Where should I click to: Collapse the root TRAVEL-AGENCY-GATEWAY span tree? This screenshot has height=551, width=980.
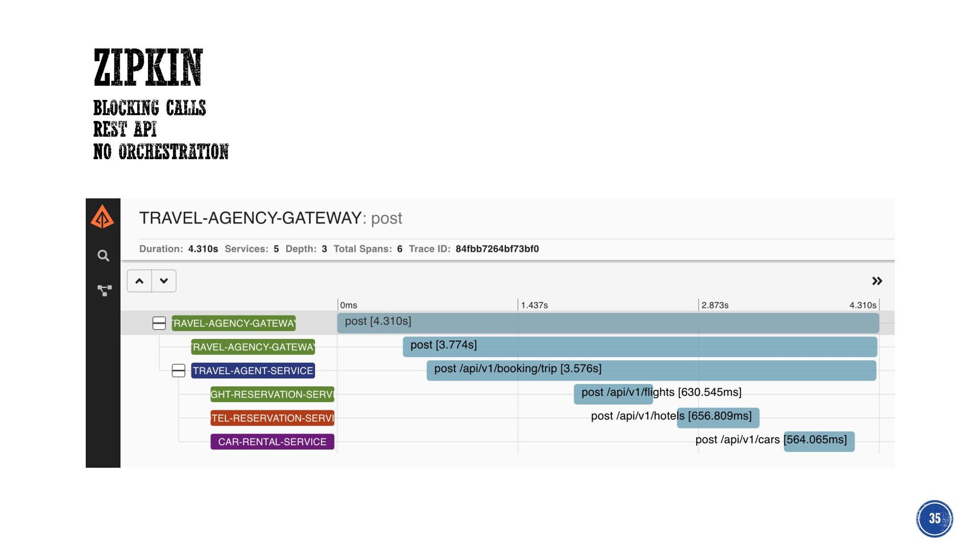pos(159,323)
